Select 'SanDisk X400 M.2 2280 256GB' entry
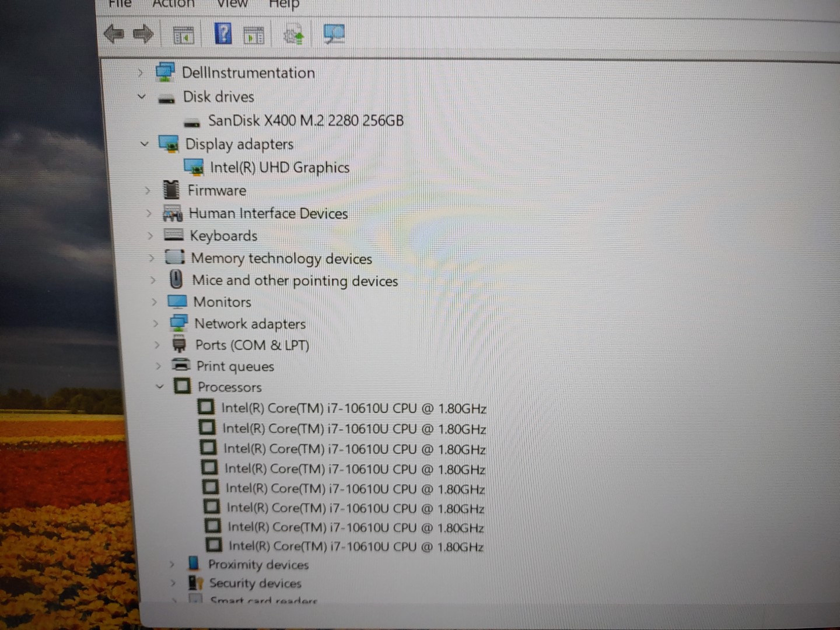This screenshot has height=630, width=840. click(x=306, y=121)
